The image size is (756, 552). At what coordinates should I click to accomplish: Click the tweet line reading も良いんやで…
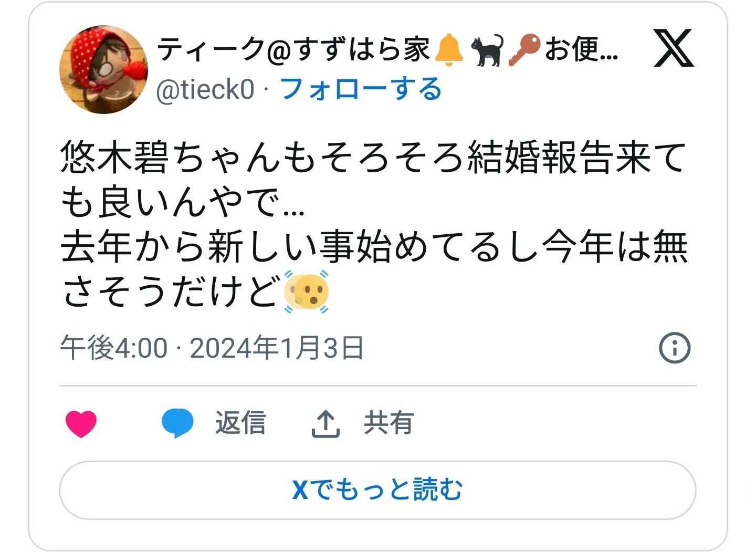pos(182,202)
